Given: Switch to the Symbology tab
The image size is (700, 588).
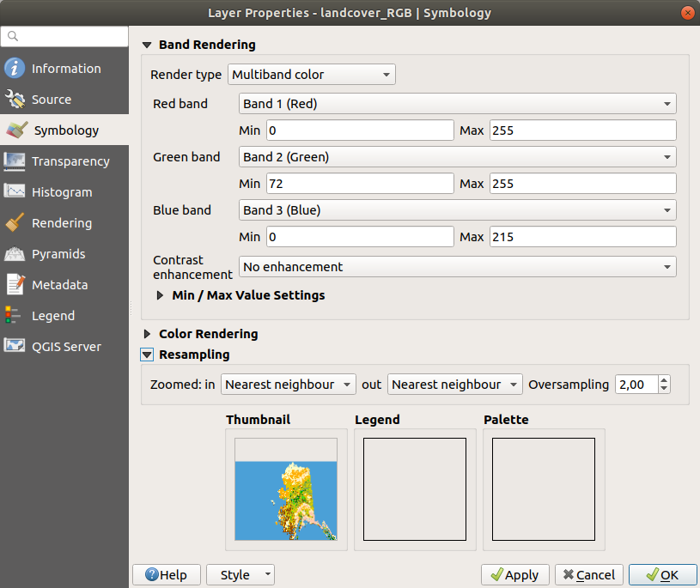Looking at the screenshot, I should 65,130.
